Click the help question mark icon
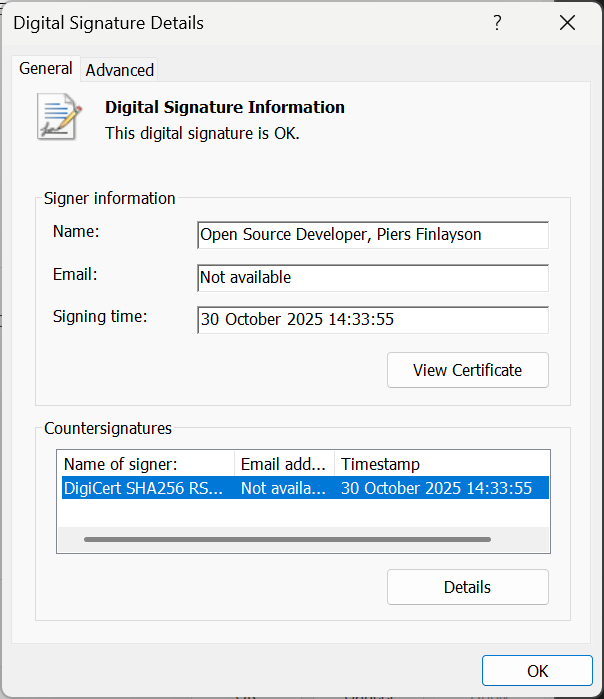The image size is (604, 699). (497, 23)
